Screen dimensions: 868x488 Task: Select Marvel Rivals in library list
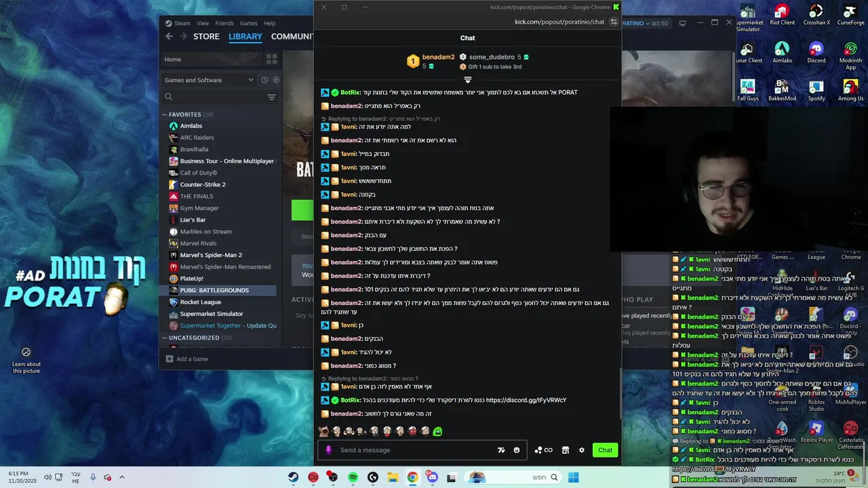pyautogui.click(x=198, y=243)
